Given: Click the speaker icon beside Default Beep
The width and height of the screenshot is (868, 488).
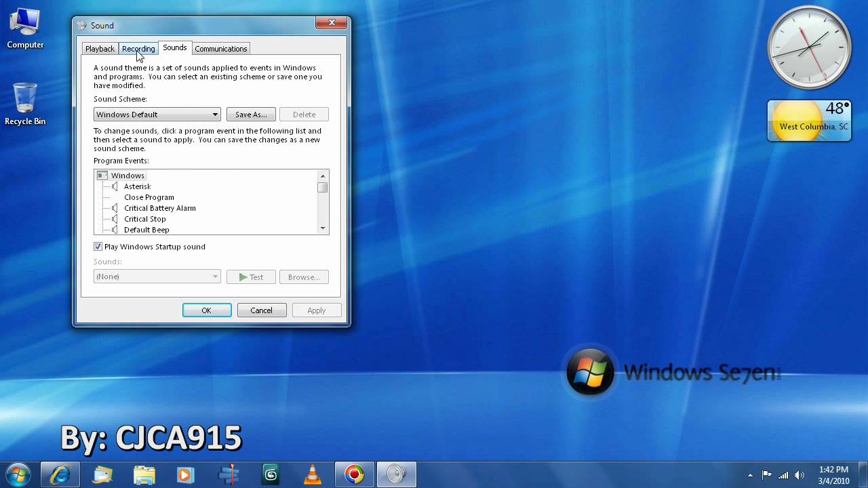Looking at the screenshot, I should [115, 230].
